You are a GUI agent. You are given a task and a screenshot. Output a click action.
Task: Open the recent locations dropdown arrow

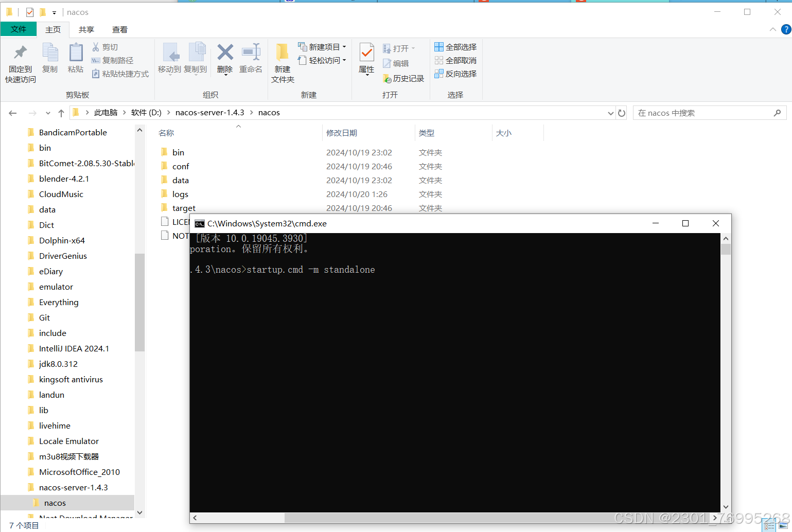(x=48, y=113)
